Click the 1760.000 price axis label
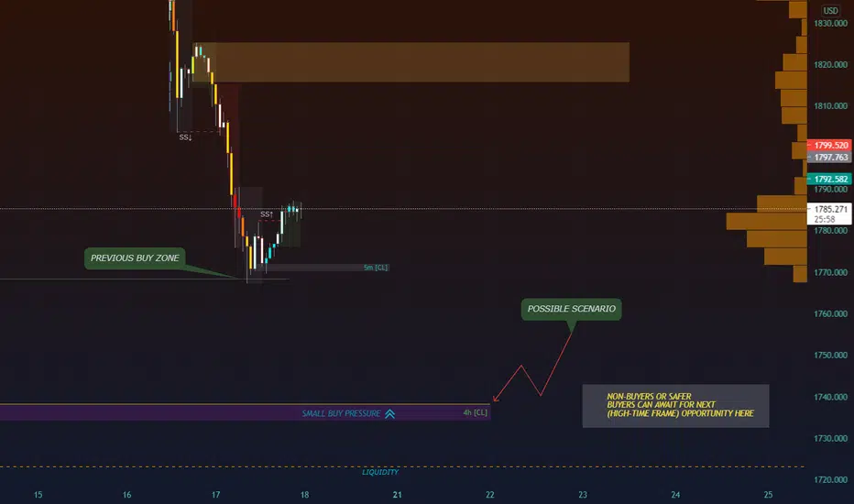Screen dimensions: 854x504 click(830, 313)
